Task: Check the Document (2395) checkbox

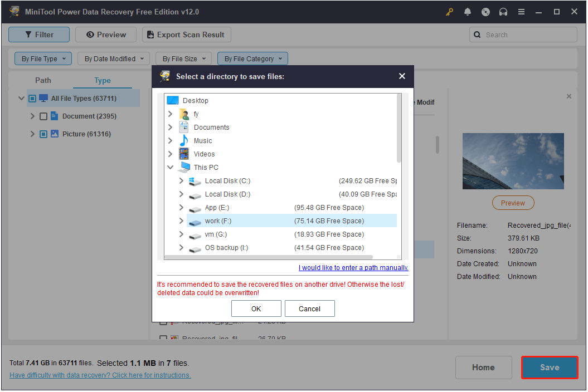Action: tap(43, 116)
